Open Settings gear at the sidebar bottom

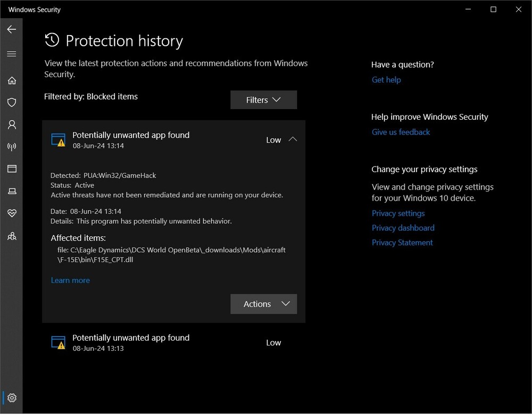point(12,398)
